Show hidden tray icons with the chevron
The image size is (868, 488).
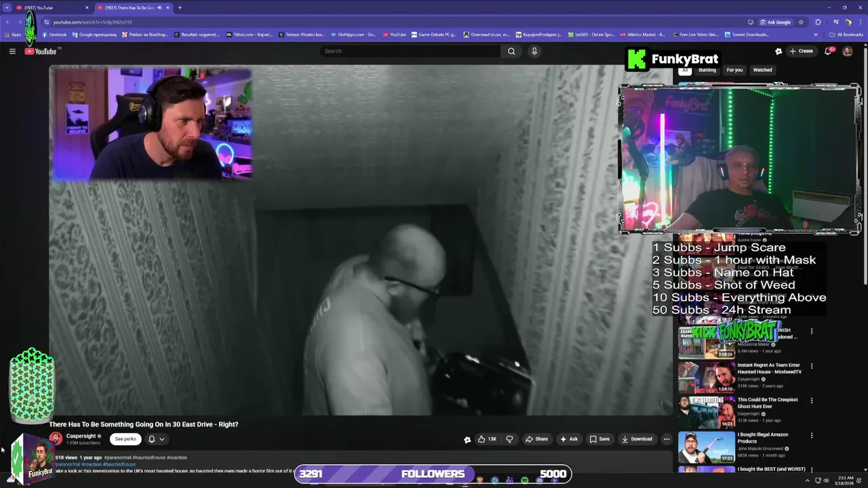[807, 481]
